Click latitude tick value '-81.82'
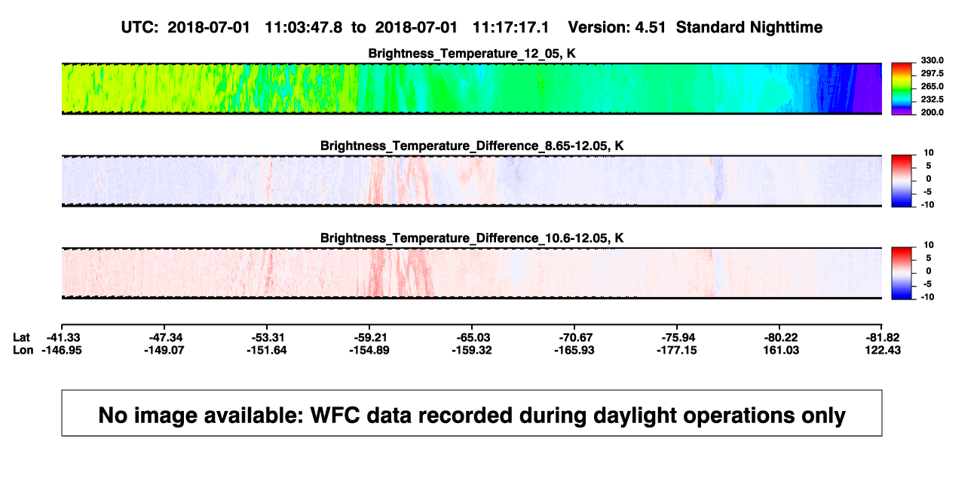 coord(884,336)
